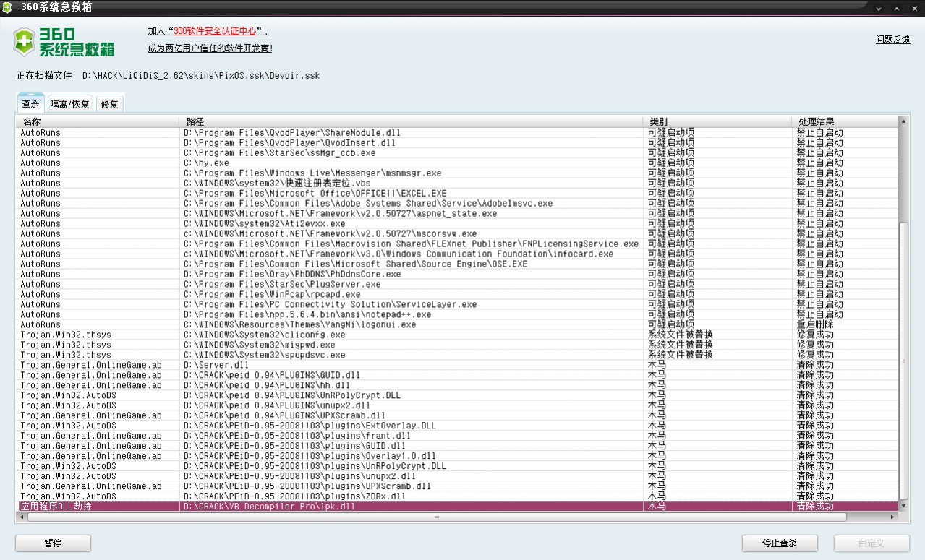Select row with QvodInsert.dll path

tap(458, 143)
